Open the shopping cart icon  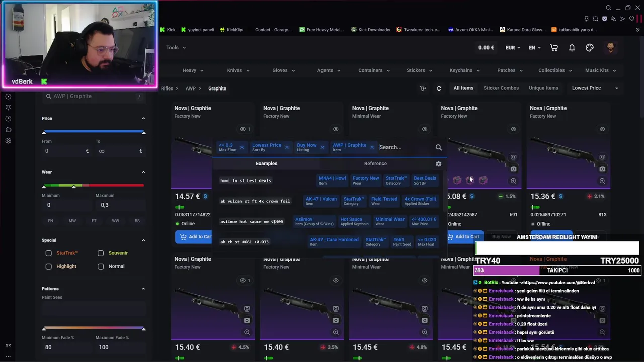click(554, 48)
